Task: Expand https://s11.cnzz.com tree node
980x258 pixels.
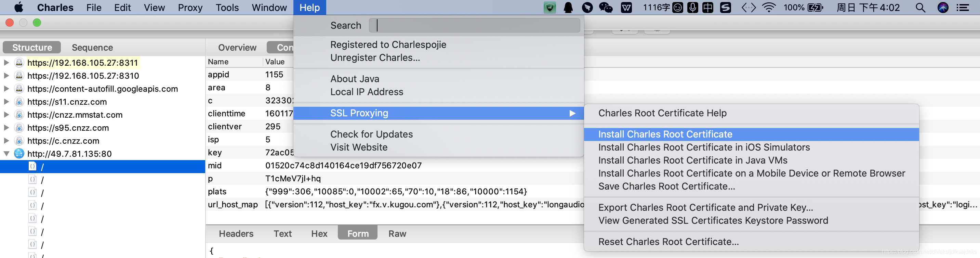Action: point(6,102)
